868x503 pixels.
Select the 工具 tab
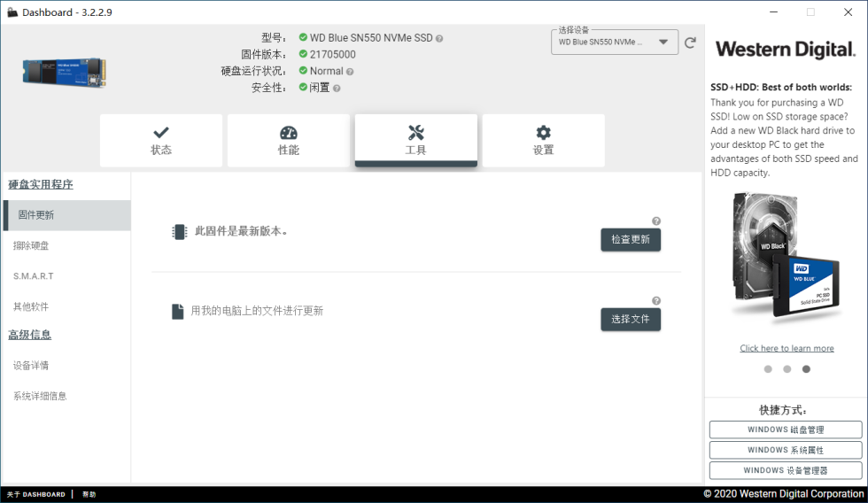pos(415,141)
